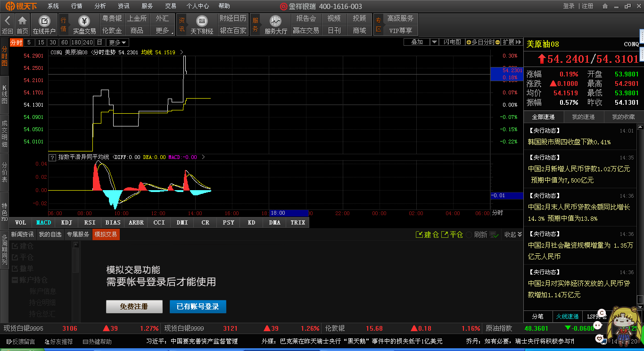The image size is (644, 351).
Task: Open the 更多 timeframe dropdown
Action: coord(118,42)
